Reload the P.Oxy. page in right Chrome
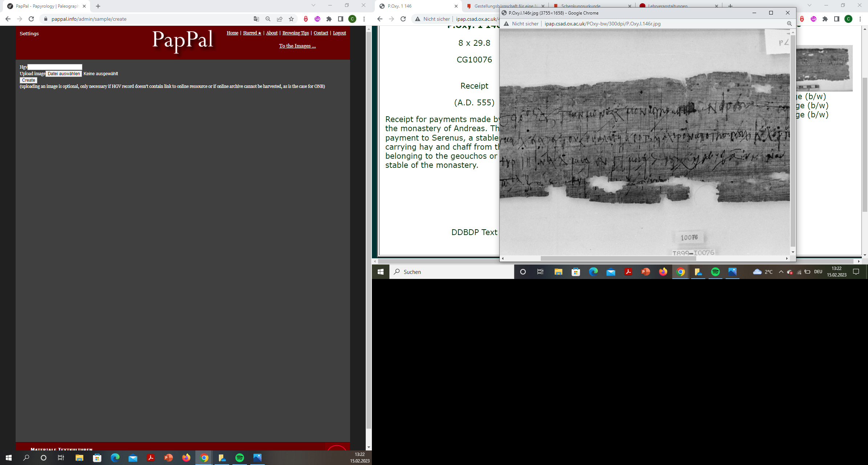Screen dimensions: 868x465 tap(403, 19)
